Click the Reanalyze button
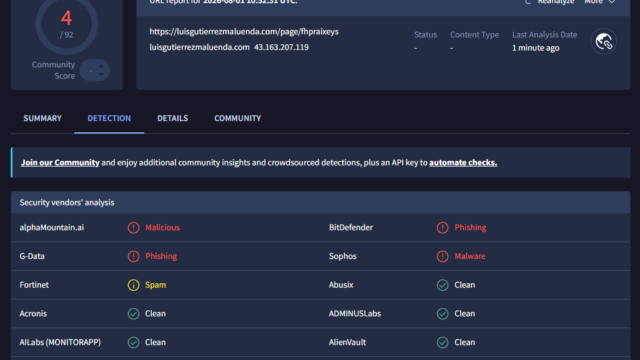Screen dimensions: 640x360 549,2
